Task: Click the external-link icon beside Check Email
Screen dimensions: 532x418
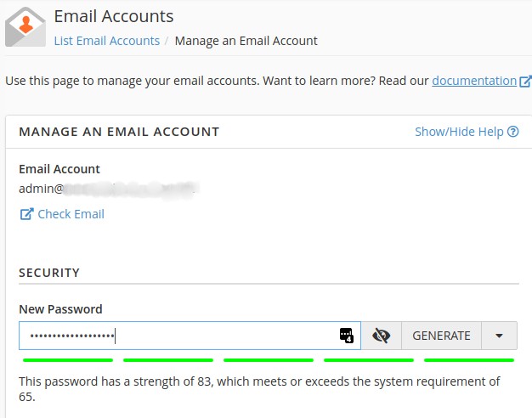Action: coord(25,214)
